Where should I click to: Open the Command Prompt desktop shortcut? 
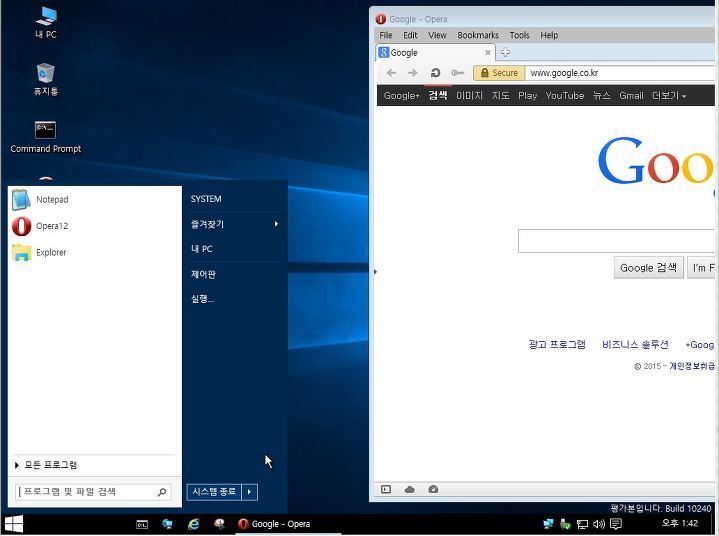(45, 137)
